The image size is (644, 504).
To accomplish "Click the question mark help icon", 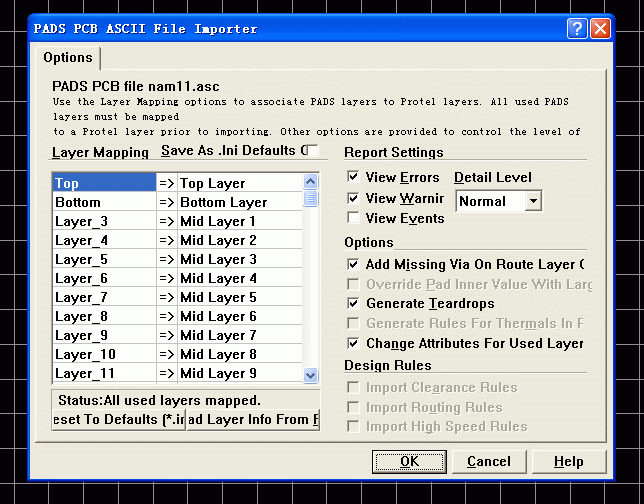I will click(x=577, y=28).
